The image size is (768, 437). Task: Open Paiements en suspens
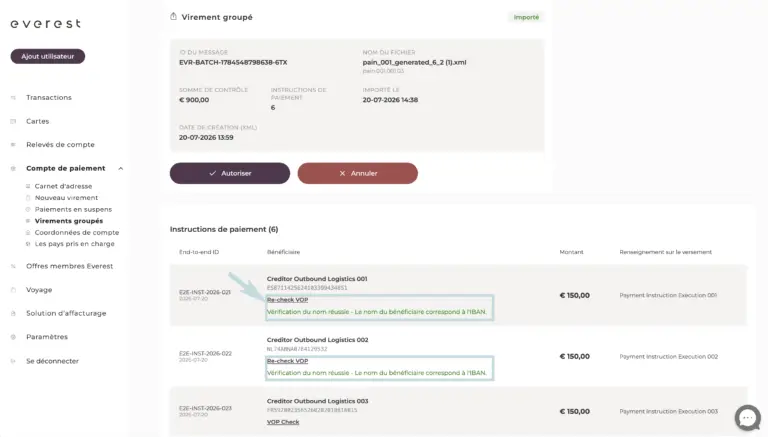[73, 209]
